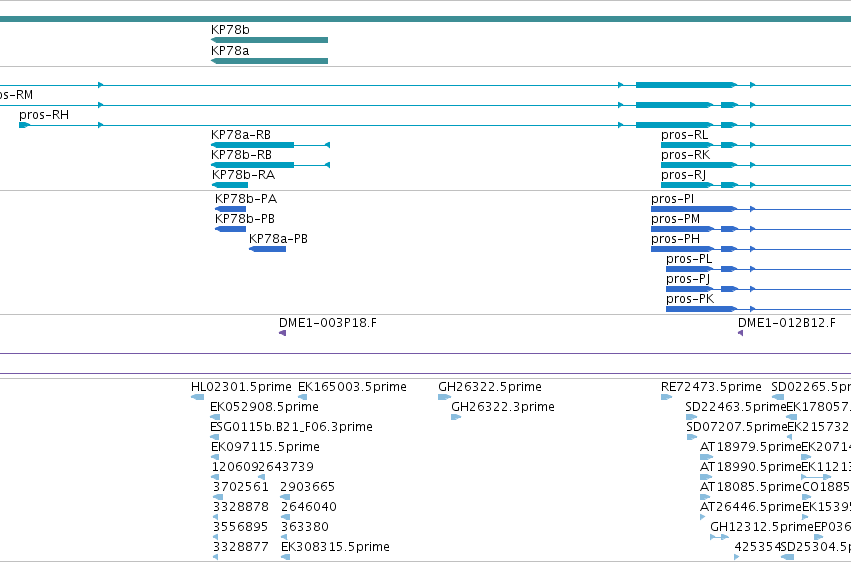Click the KP78a-PB protein feature
851x562 pixels.
tap(268, 249)
